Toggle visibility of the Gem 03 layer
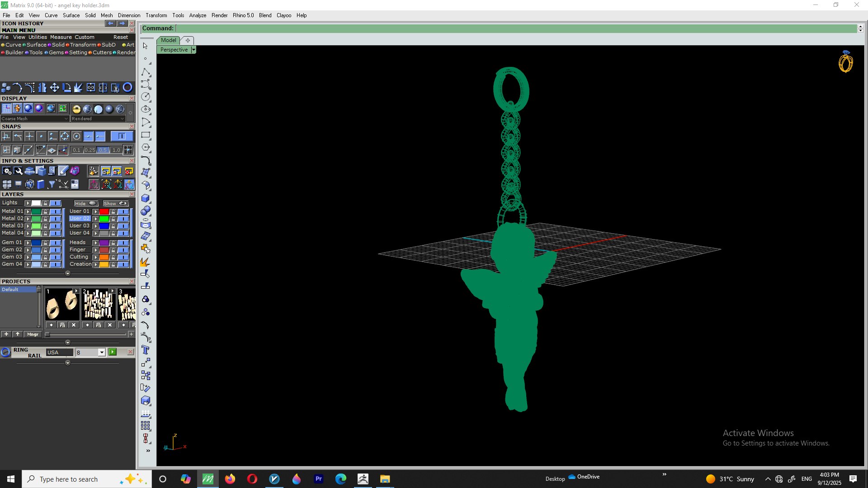868x488 pixels. [x=56, y=257]
